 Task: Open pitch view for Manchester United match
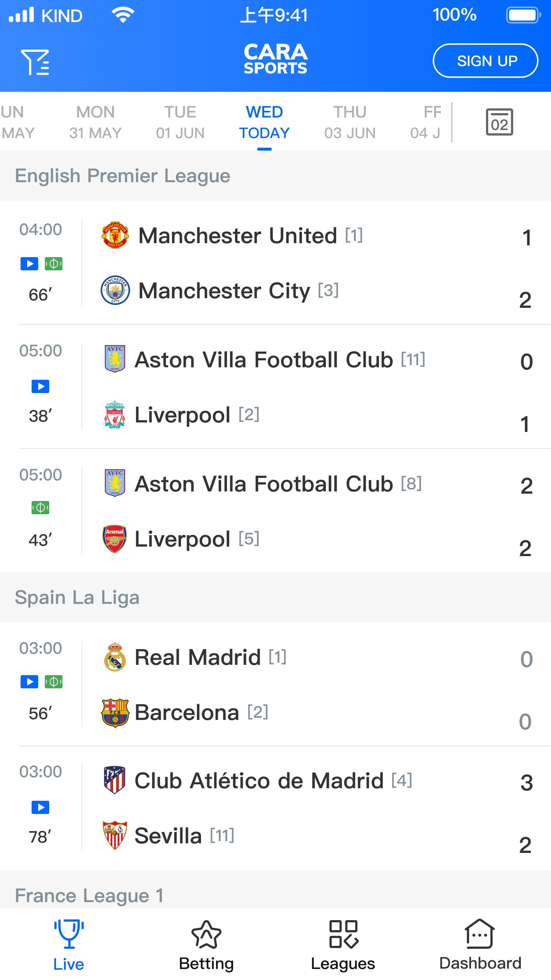(x=54, y=264)
